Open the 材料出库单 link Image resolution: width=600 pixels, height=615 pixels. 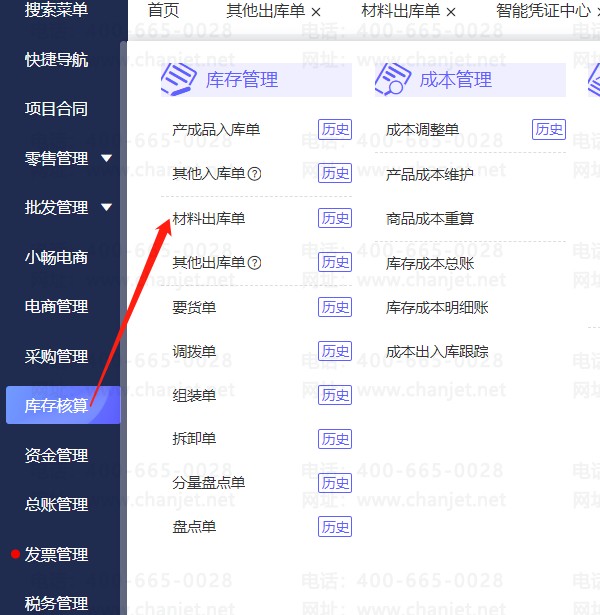(209, 218)
